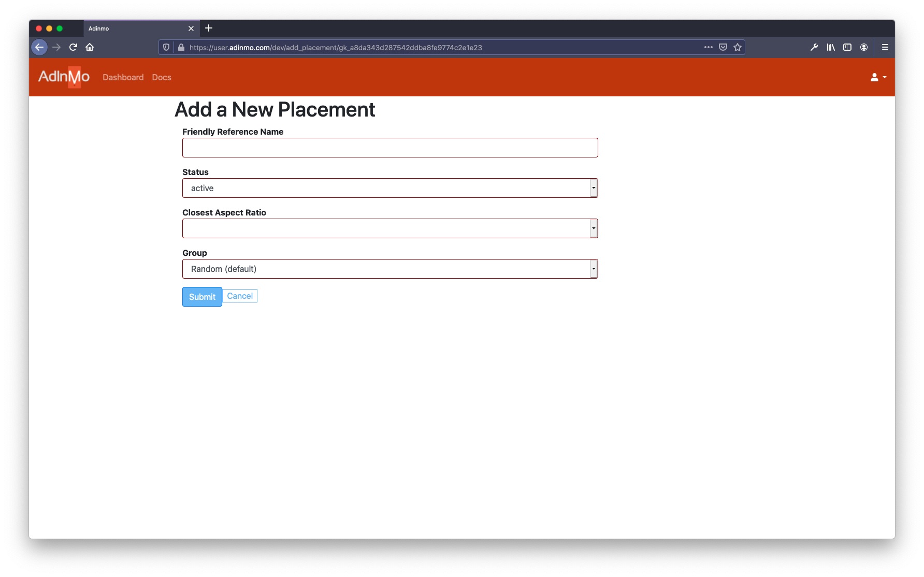The height and width of the screenshot is (577, 924).
Task: Bookmark this page with star icon
Action: point(738,47)
